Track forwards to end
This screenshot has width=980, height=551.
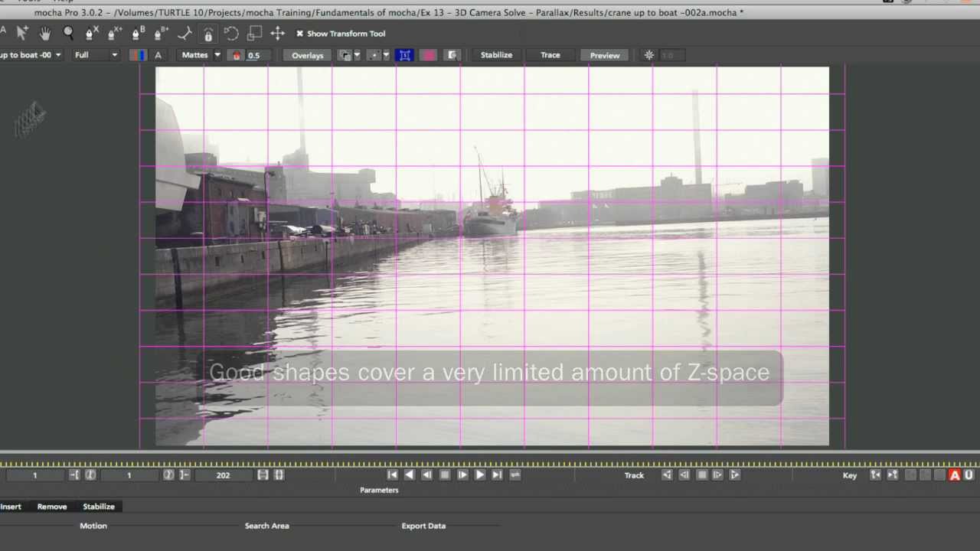coord(735,475)
